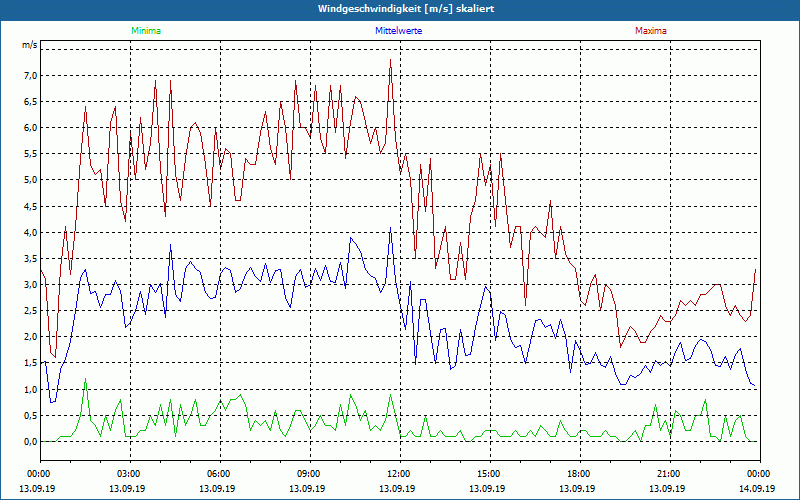Click the chart title Windgeschwindigkeit [m/s] skaliert
This screenshot has width=800, height=500.
pyautogui.click(x=406, y=9)
